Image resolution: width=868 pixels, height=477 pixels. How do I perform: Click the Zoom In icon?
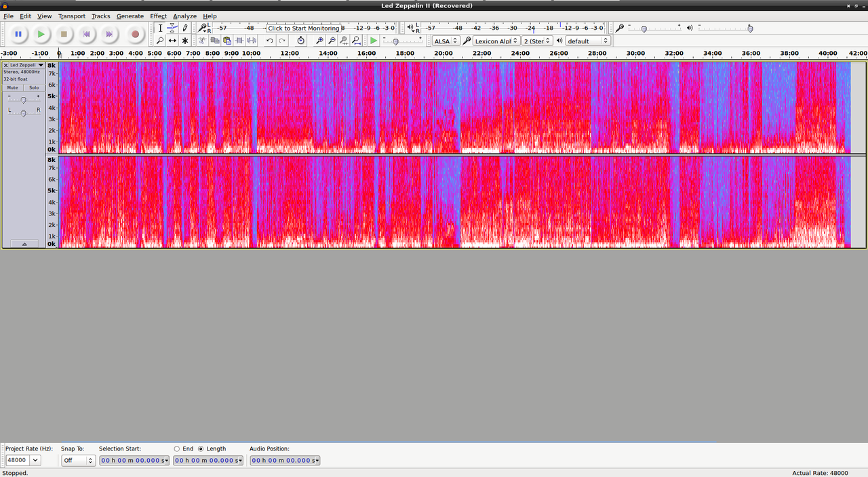click(x=319, y=41)
